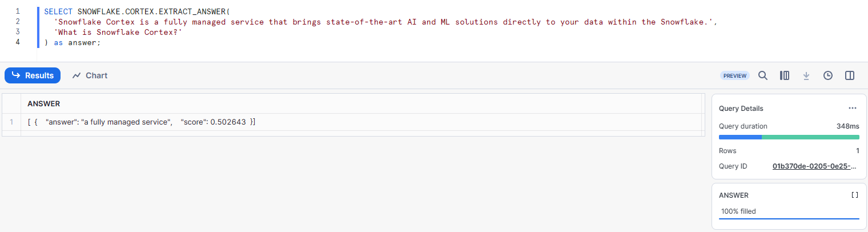Switch to the Results tab
868x232 pixels.
(33, 75)
